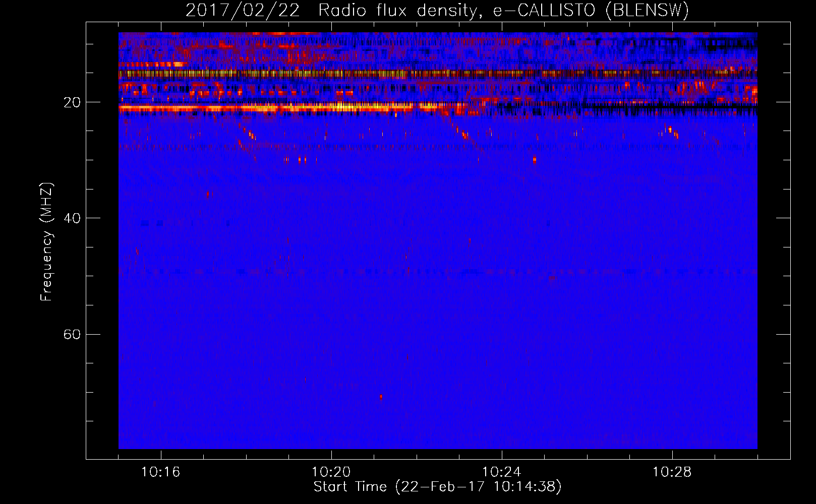Click the plot title "2017/02/22 Radio flux density, e-CALLISTO (BLENSW)"
Image resolution: width=816 pixels, height=504 pixels.
[437, 11]
